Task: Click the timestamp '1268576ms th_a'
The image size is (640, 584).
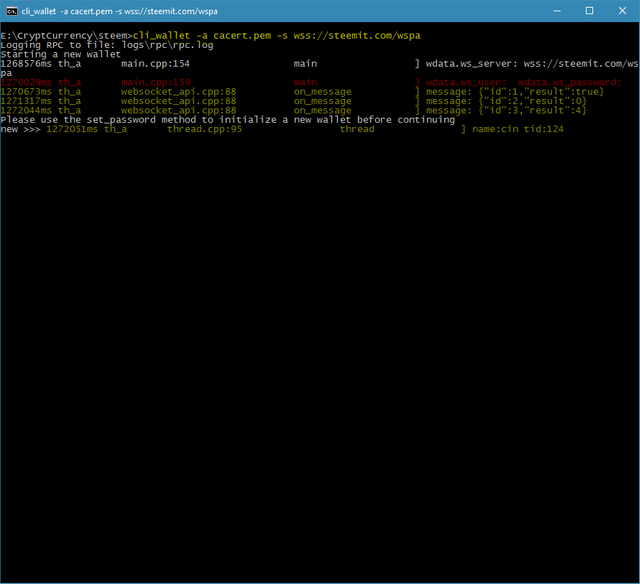Action: point(41,64)
